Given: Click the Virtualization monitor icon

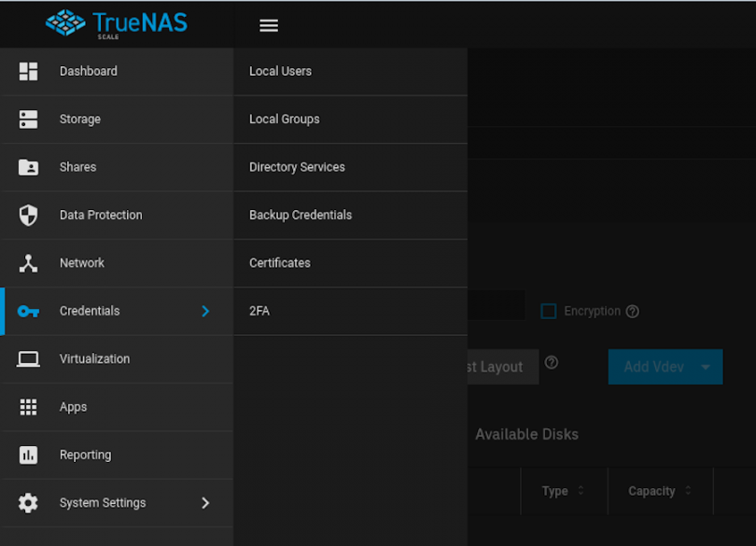Looking at the screenshot, I should pyautogui.click(x=27, y=358).
